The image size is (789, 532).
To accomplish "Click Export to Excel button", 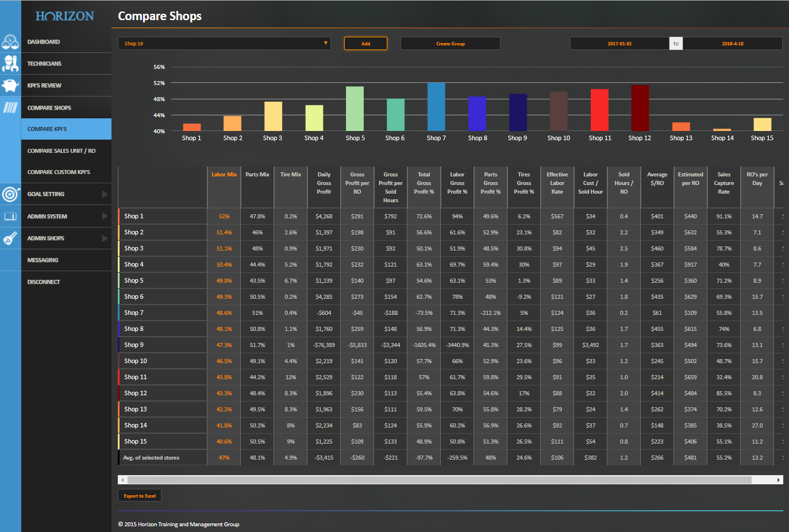I will coord(140,496).
